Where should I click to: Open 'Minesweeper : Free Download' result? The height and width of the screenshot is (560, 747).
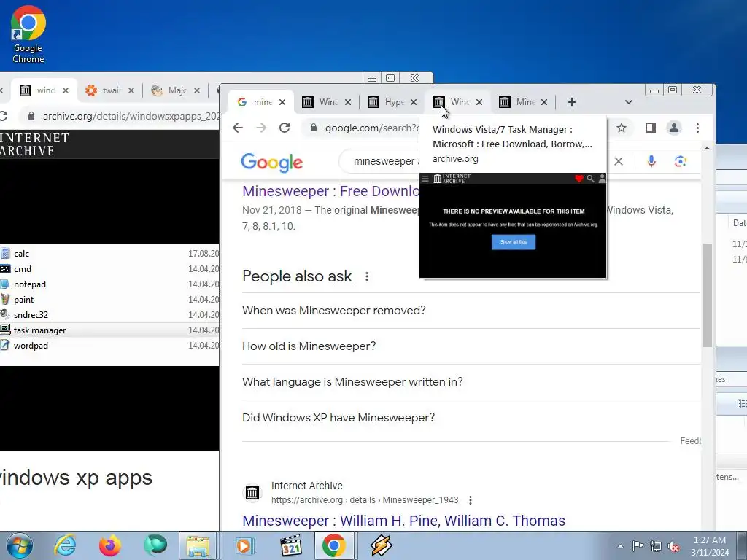pos(331,191)
